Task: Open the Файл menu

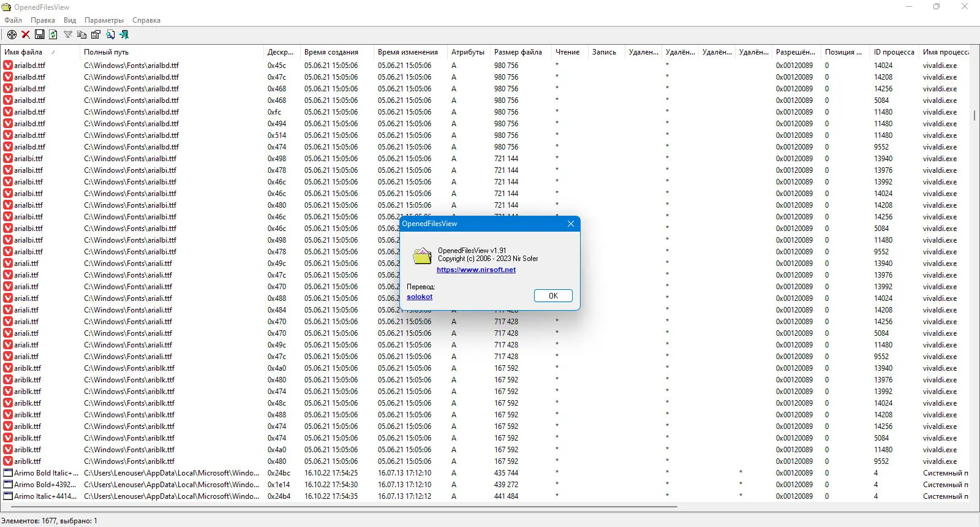Action: (13, 20)
